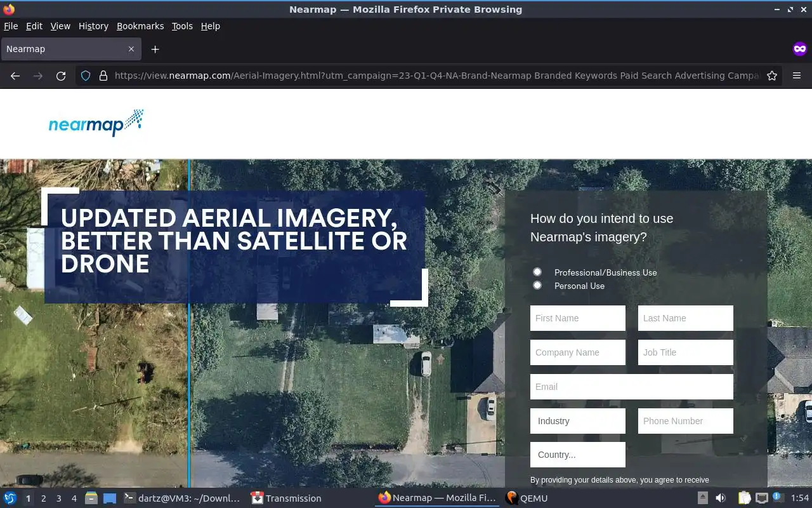812x508 pixels.
Task: Click the Nearmap Firefox taskbar button
Action: point(437,498)
